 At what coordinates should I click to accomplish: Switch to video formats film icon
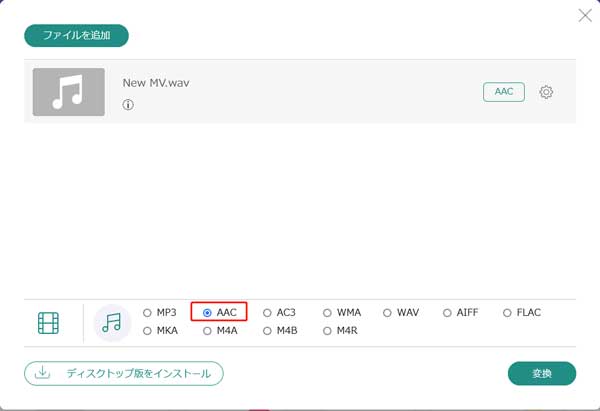(x=48, y=323)
